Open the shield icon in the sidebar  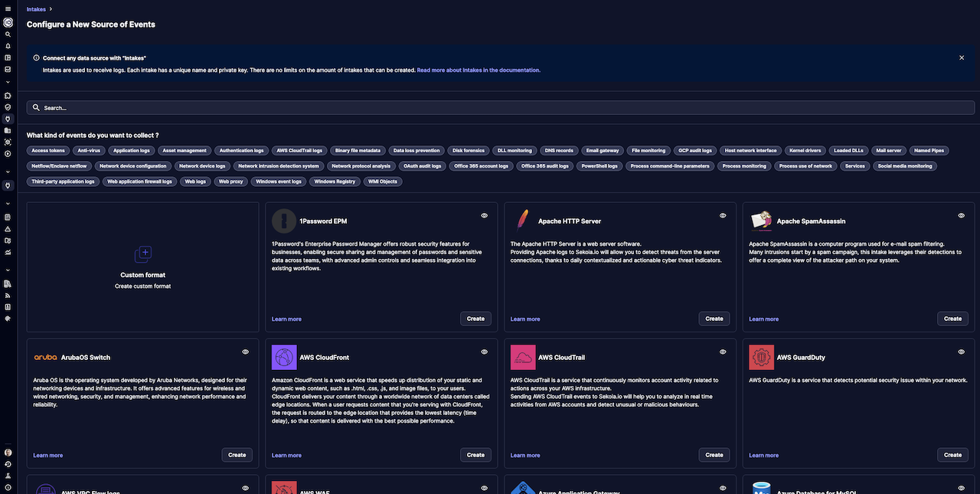click(8, 107)
